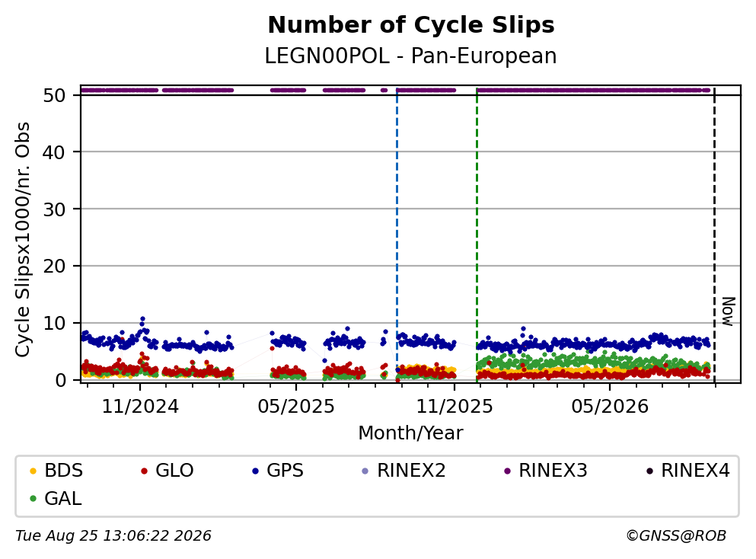The width and height of the screenshot is (756, 559).
Task: Click the GPS blue legend marker
Action: click(256, 471)
